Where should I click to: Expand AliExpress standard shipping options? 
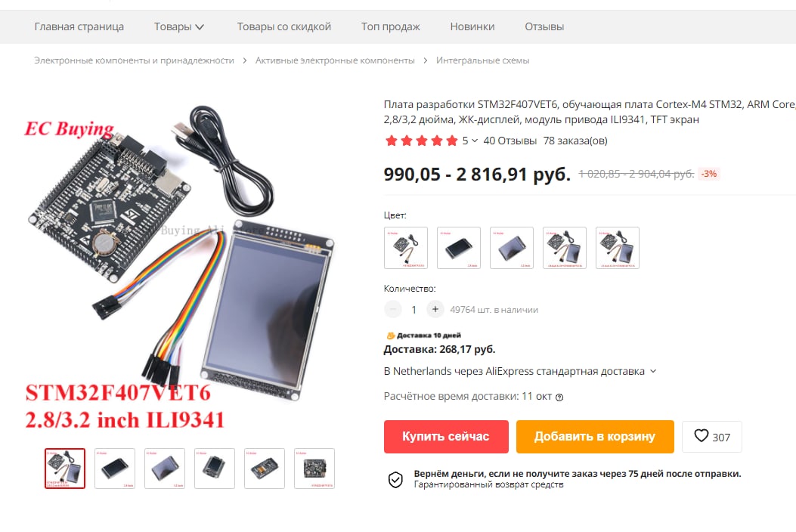pyautogui.click(x=653, y=371)
